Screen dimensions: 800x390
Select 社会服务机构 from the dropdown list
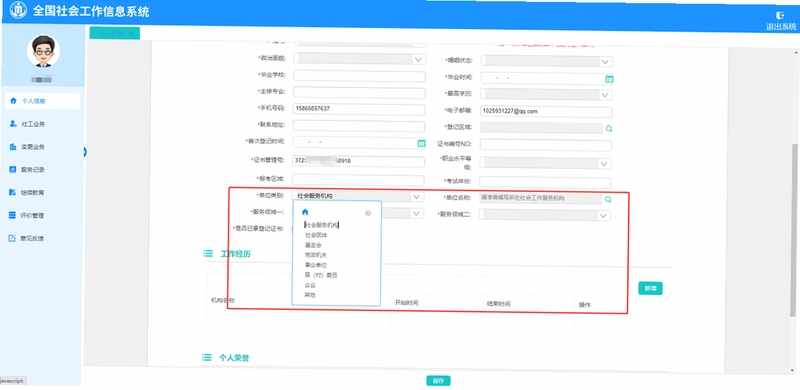(322, 225)
